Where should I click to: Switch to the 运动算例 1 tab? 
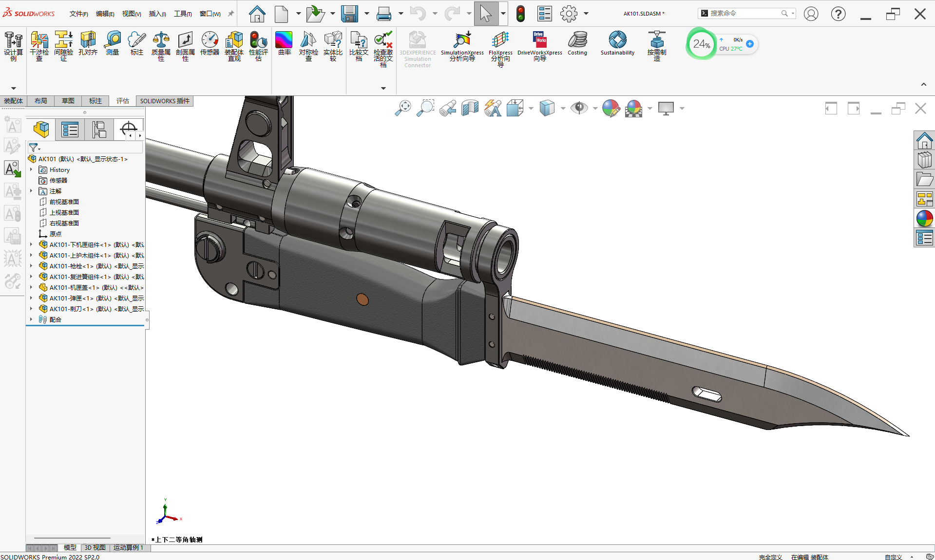point(129,547)
